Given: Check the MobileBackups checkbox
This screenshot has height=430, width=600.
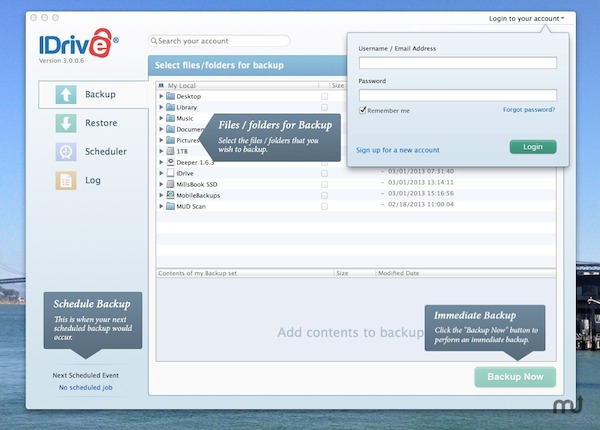Looking at the screenshot, I should [x=324, y=195].
